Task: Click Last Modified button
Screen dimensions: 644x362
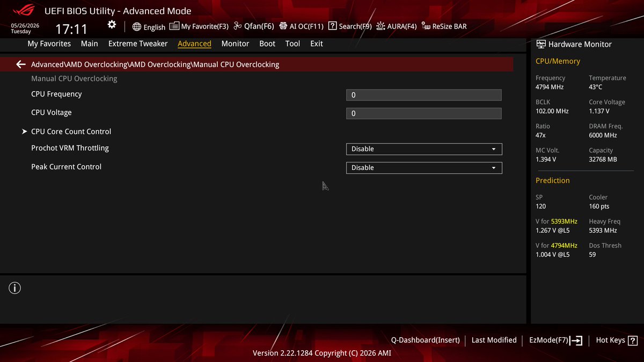Action: tap(494, 340)
